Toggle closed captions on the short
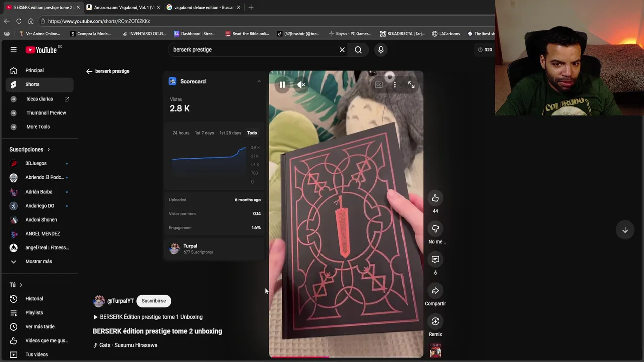The height and width of the screenshot is (362, 644). 379,85
